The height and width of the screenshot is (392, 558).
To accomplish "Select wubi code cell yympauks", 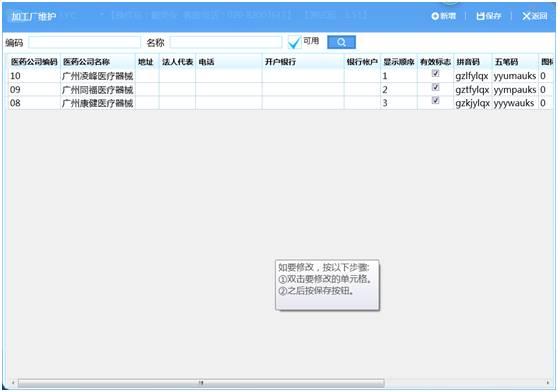I will (515, 90).
